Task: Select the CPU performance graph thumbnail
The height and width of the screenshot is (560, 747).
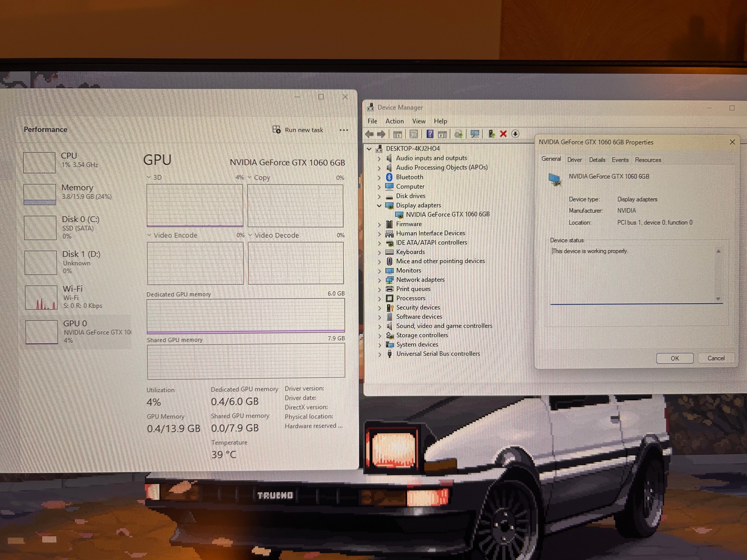Action: (x=39, y=163)
